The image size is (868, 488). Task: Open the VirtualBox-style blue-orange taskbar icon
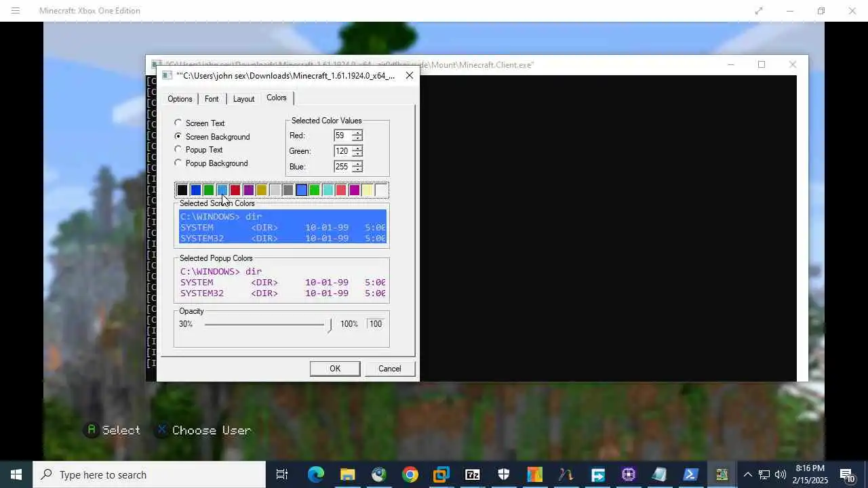tap(441, 474)
